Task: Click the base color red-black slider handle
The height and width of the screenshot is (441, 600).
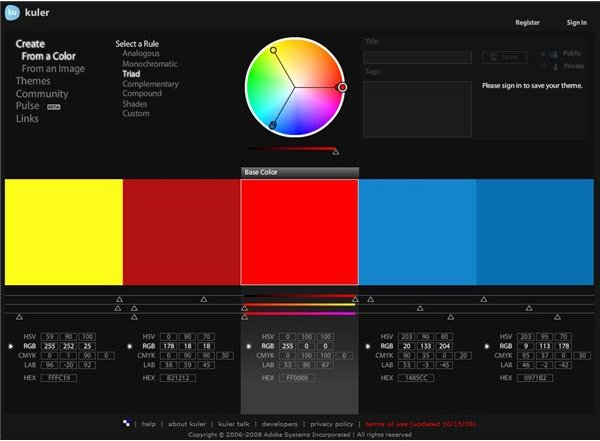Action: click(x=355, y=299)
